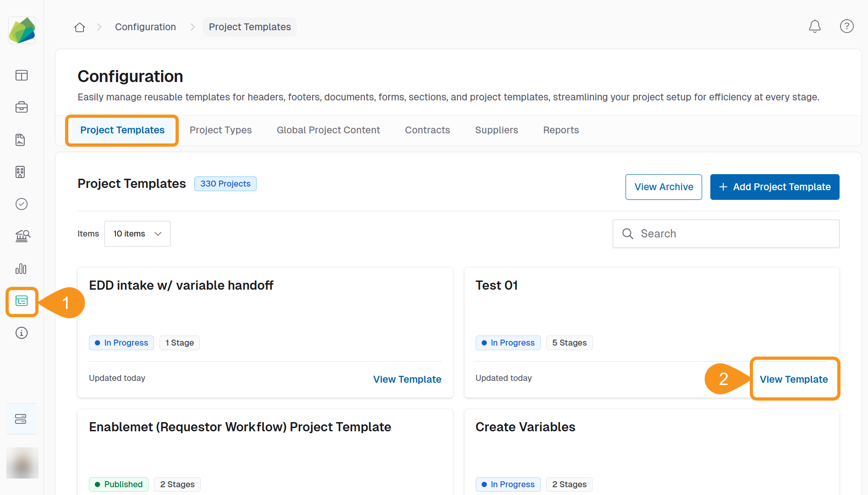Open the bar chart sidebar icon
This screenshot has width=868, height=495.
point(22,269)
